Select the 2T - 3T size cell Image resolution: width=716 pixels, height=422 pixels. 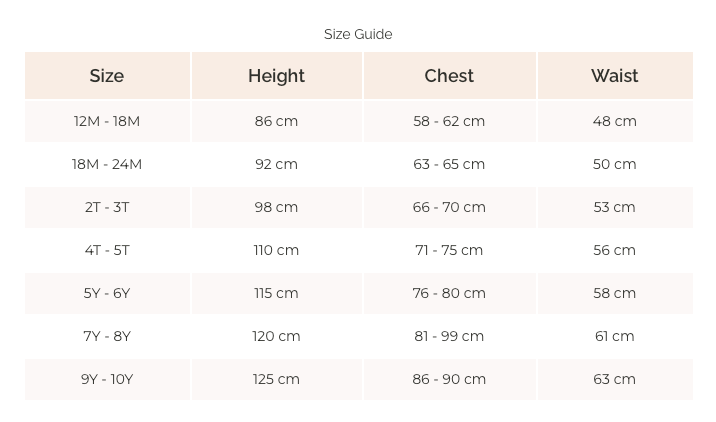107,207
